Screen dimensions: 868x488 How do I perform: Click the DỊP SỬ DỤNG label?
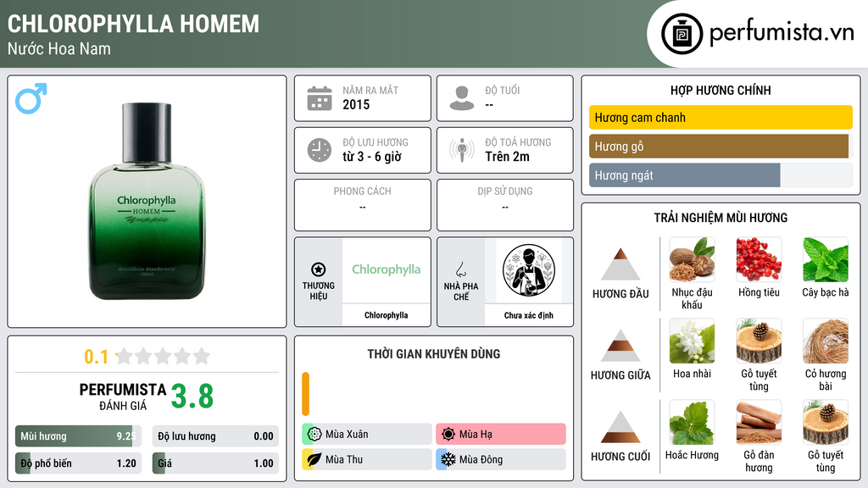point(505,191)
